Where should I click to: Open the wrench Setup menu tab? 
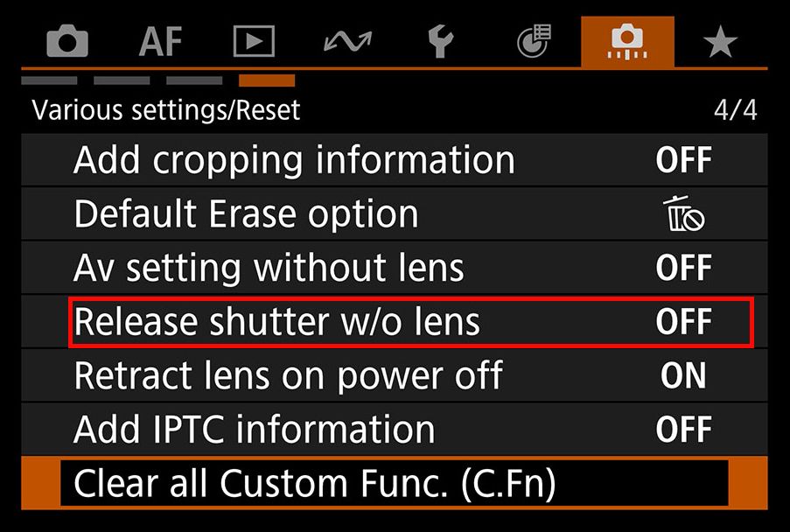[441, 41]
